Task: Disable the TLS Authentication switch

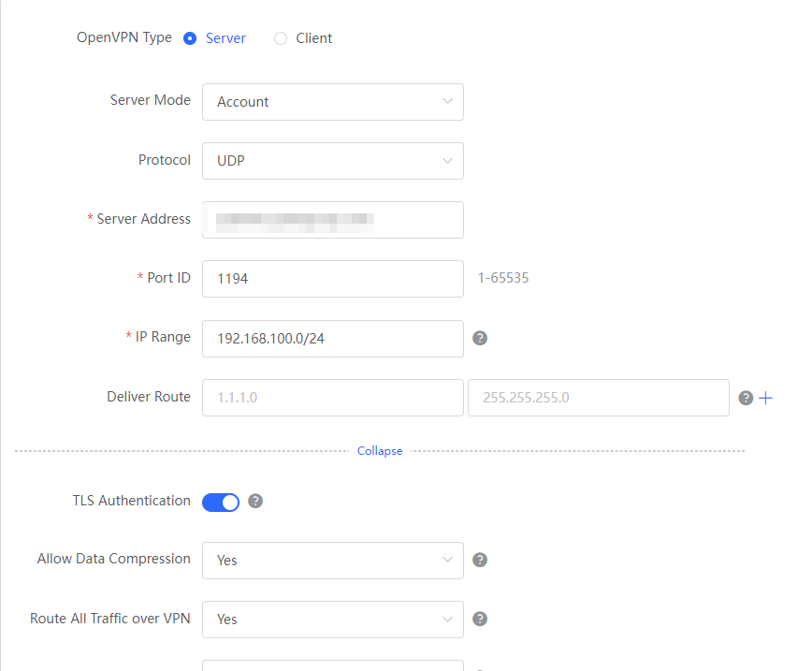Action: pos(221,503)
